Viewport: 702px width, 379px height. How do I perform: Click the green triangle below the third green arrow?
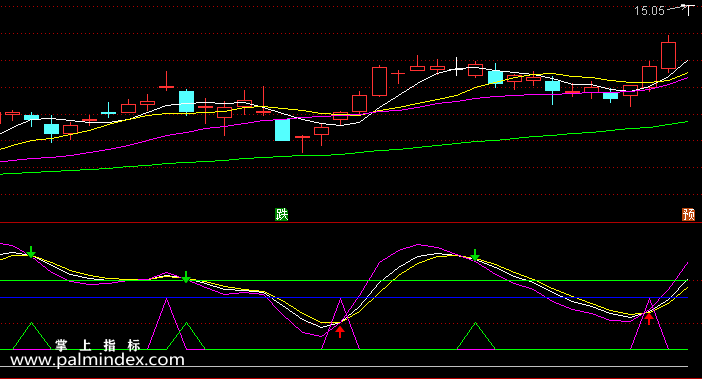475,336
